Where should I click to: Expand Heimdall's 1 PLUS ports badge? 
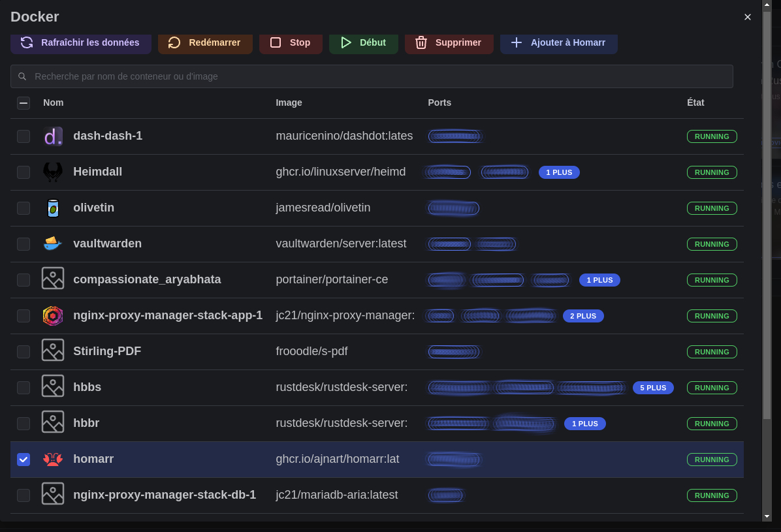[559, 172]
